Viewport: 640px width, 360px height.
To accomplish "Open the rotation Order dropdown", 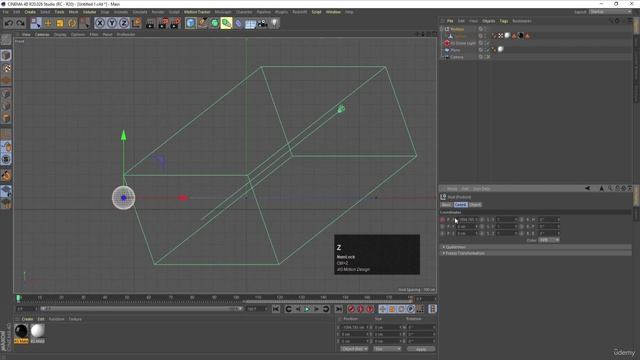I will 549,240.
